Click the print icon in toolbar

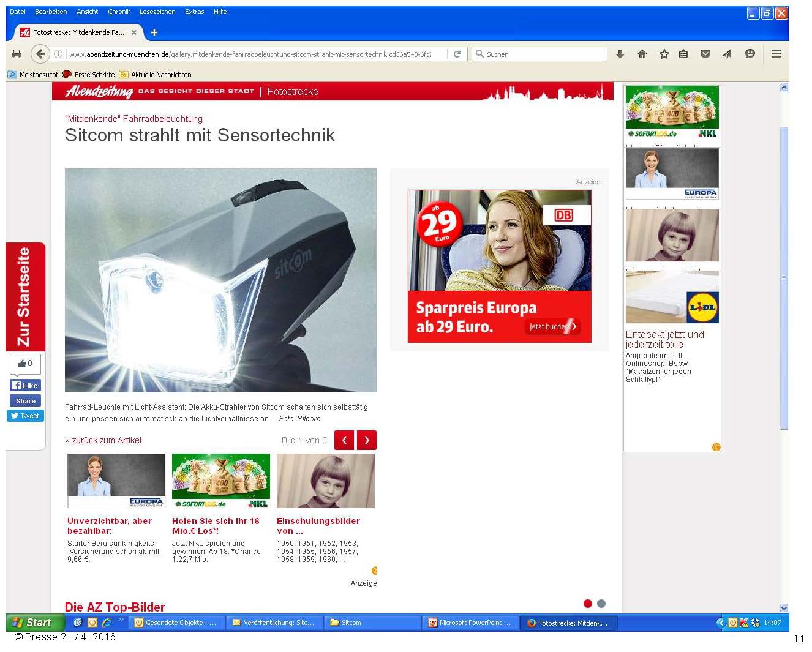click(x=17, y=54)
